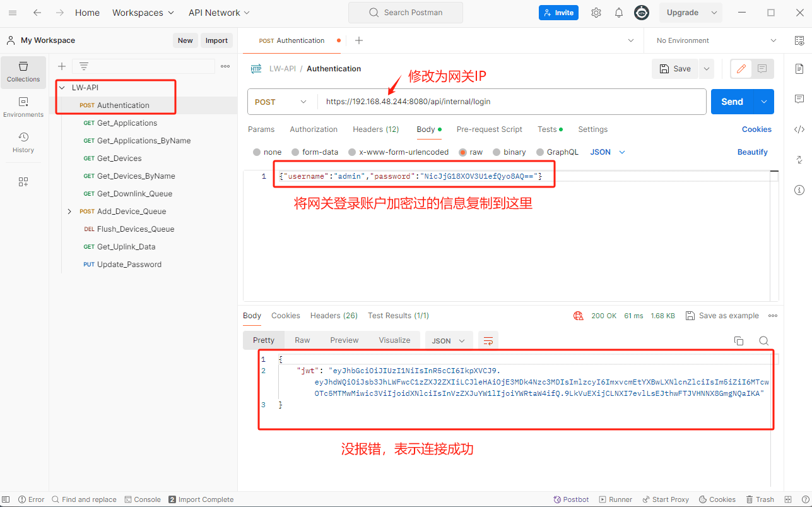Open the notifications bell
This screenshot has width=812, height=507.
click(x=619, y=13)
